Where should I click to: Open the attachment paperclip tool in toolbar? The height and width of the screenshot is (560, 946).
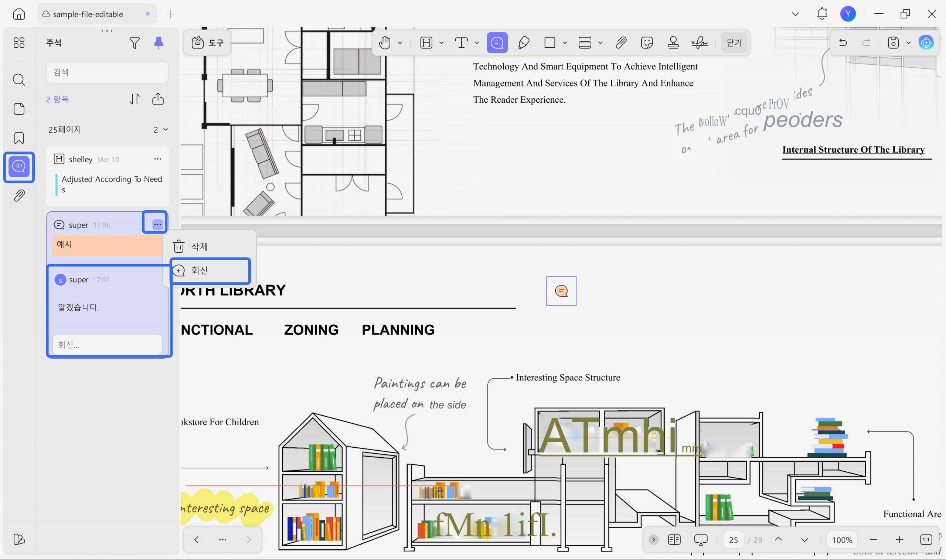tap(621, 42)
